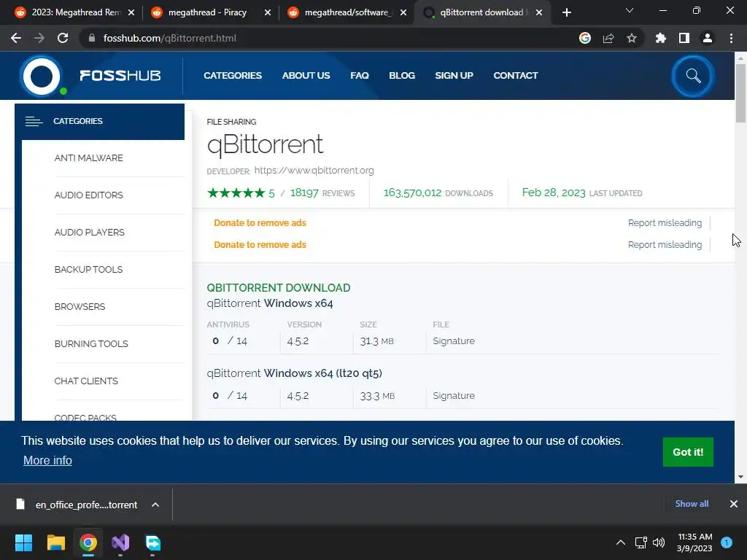Screen dimensions: 747x560
Task: Click the second Report misleading link
Action: (x=665, y=245)
